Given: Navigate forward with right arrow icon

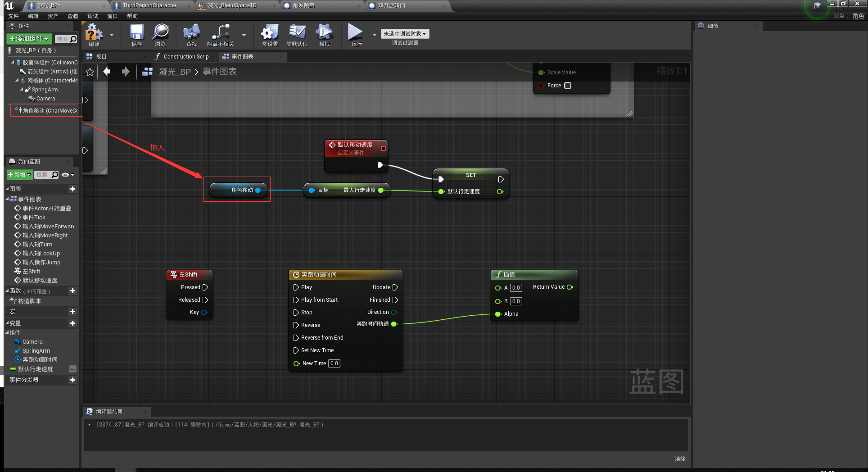Looking at the screenshot, I should (x=126, y=72).
